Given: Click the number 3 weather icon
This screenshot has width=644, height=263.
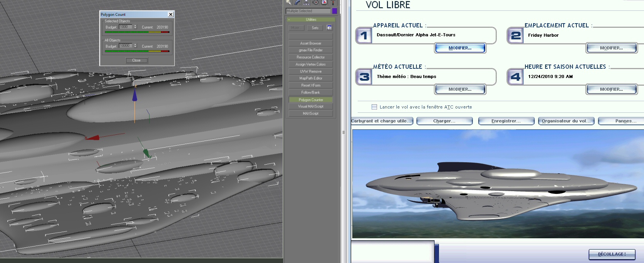Looking at the screenshot, I should click(x=364, y=77).
